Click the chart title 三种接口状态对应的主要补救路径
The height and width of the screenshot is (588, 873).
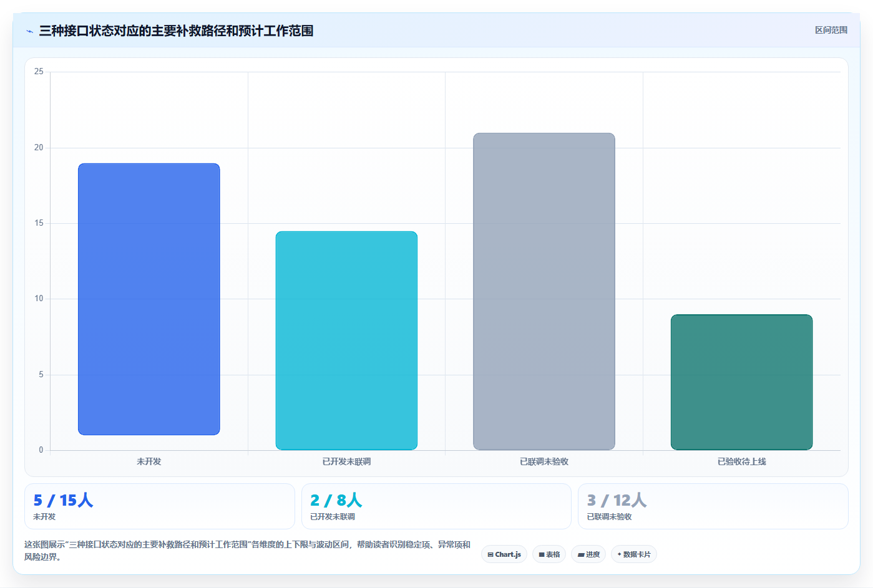(176, 31)
